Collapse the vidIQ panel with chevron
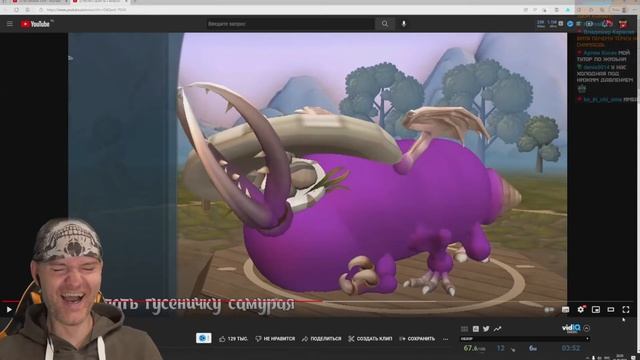This screenshot has width=640, height=360. [587, 328]
